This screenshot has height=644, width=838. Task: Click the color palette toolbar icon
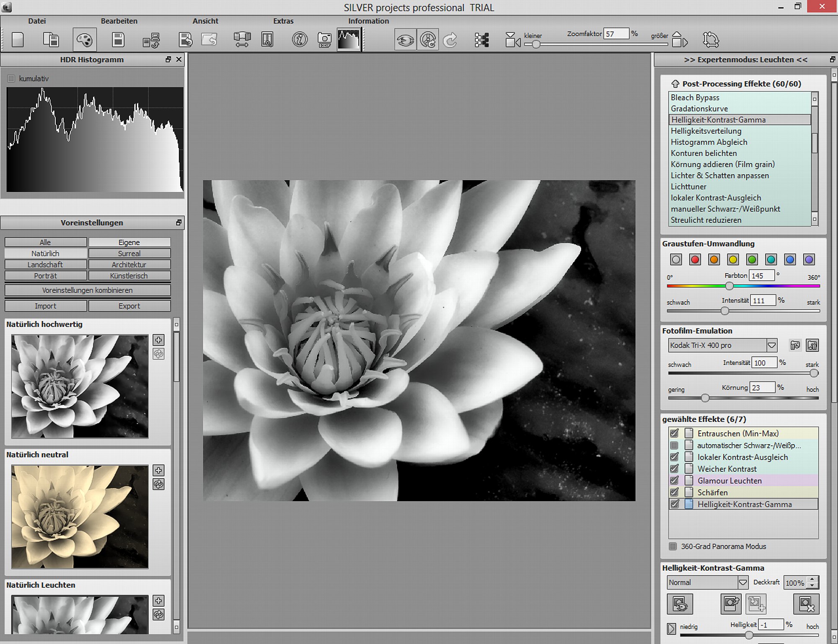pyautogui.click(x=85, y=40)
